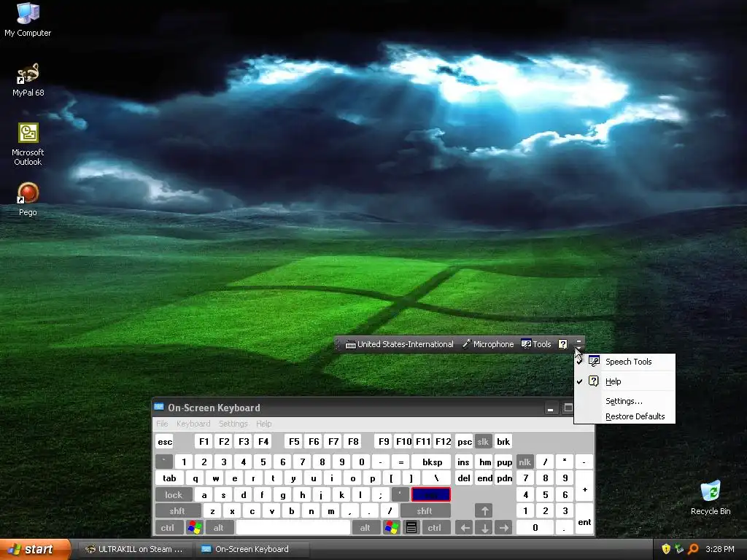Click the On-Screen Keyboard title bar icon
Image resolution: width=747 pixels, height=560 pixels.
pyautogui.click(x=159, y=407)
